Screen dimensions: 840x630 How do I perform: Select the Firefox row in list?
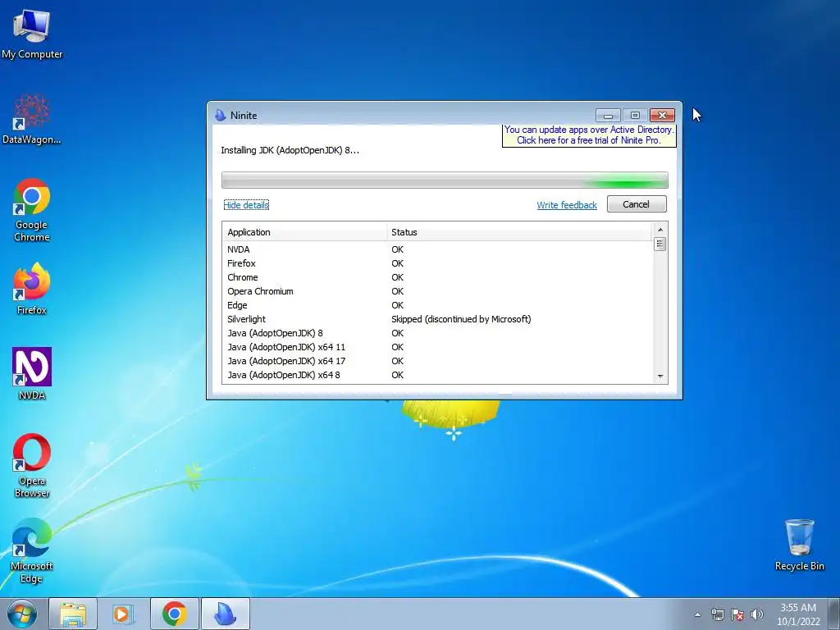[437, 263]
